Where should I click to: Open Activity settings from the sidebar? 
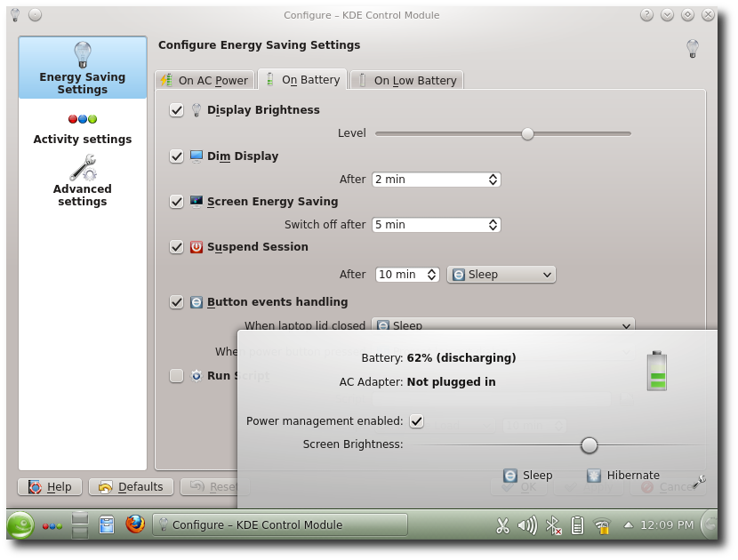[82, 128]
